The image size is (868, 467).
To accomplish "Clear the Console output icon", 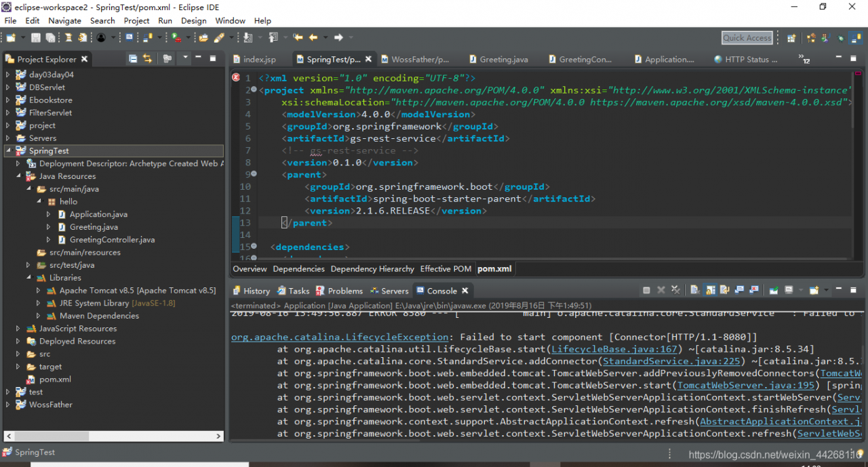I will click(695, 290).
